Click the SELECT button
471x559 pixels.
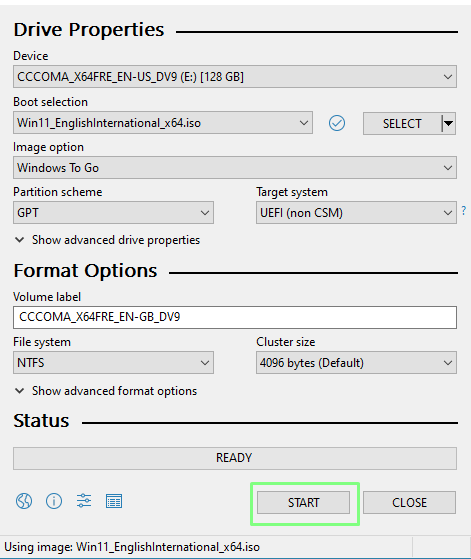pyautogui.click(x=402, y=123)
